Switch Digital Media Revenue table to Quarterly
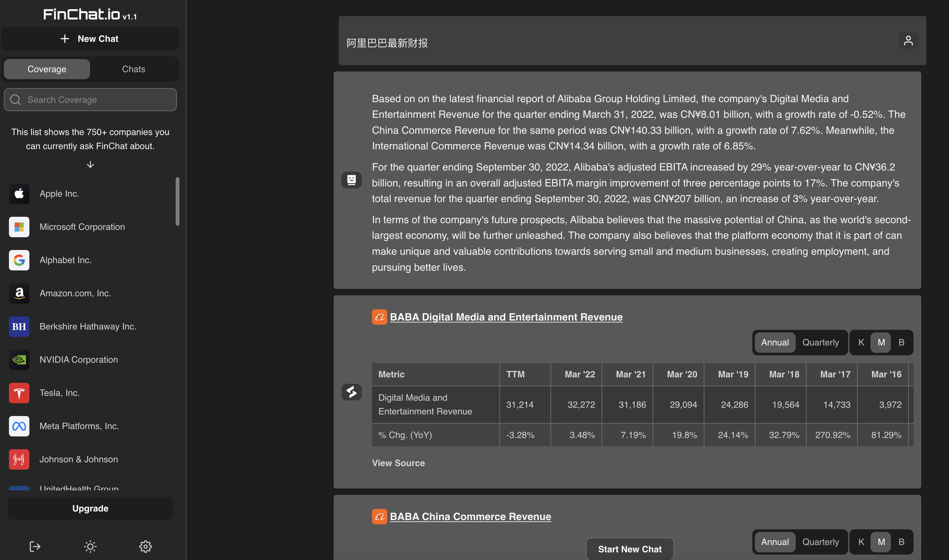 click(x=821, y=343)
